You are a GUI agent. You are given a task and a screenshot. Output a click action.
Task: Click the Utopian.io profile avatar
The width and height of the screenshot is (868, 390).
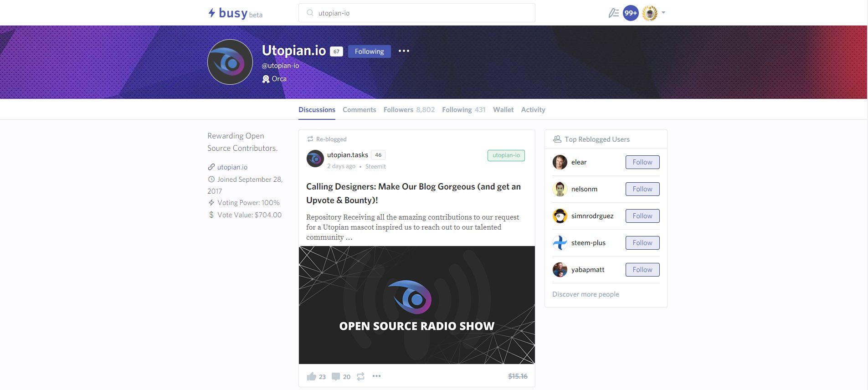coord(230,62)
